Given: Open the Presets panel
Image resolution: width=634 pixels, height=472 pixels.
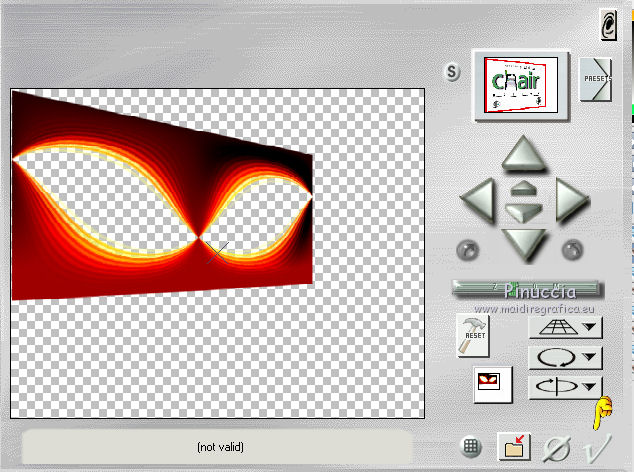Looking at the screenshot, I should pyautogui.click(x=596, y=79).
